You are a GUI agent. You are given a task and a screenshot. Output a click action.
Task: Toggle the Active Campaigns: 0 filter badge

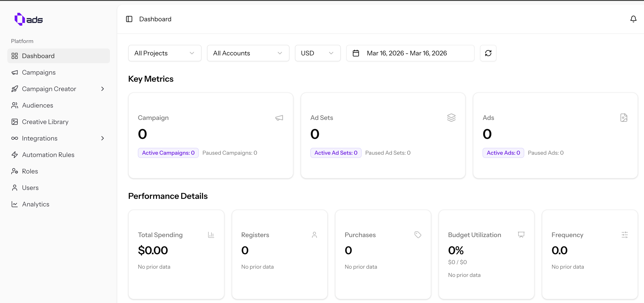(x=168, y=153)
